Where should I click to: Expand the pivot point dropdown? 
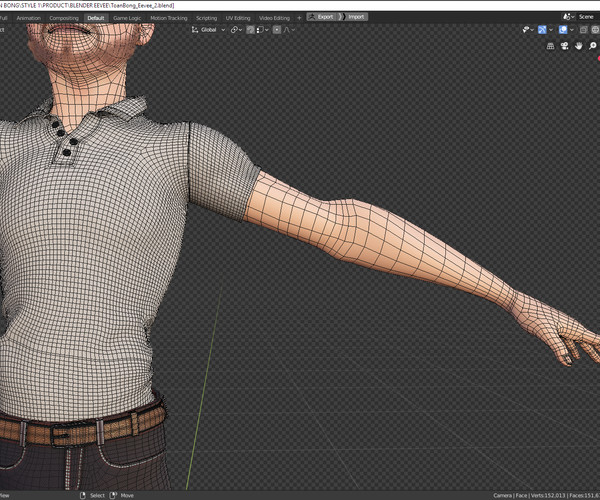[237, 30]
